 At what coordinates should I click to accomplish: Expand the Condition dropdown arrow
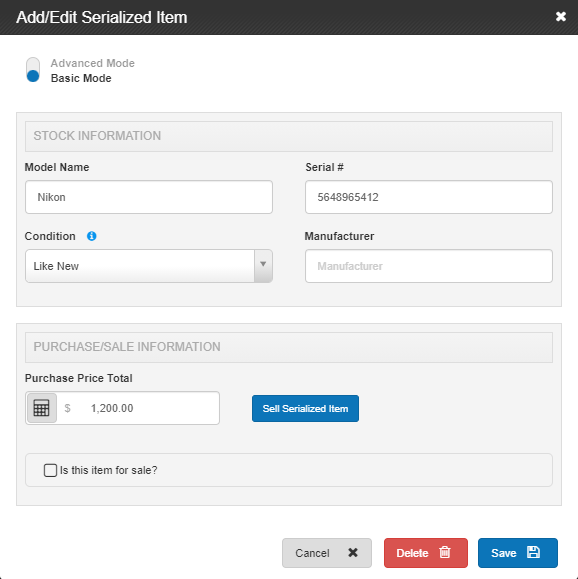click(263, 266)
